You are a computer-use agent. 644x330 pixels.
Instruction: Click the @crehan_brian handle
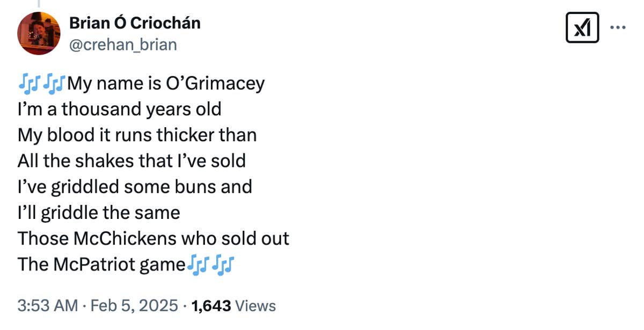(x=123, y=45)
